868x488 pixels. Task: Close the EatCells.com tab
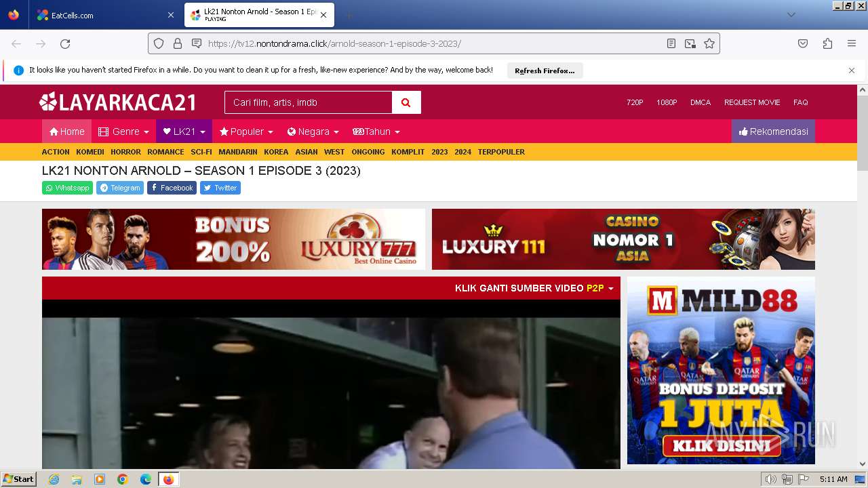click(170, 15)
